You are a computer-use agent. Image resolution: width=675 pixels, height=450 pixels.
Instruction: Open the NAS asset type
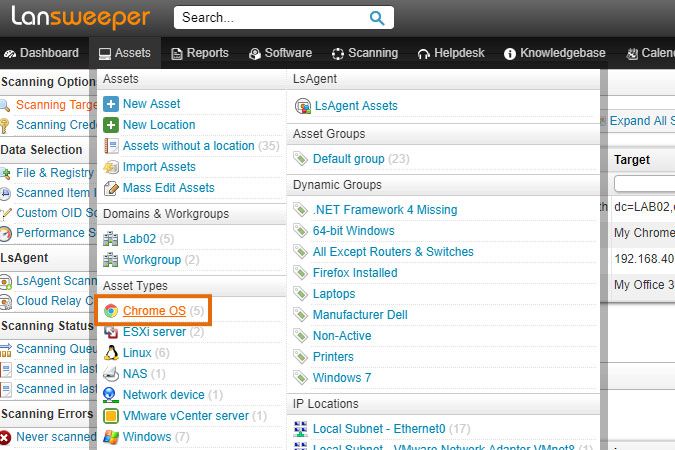[135, 374]
